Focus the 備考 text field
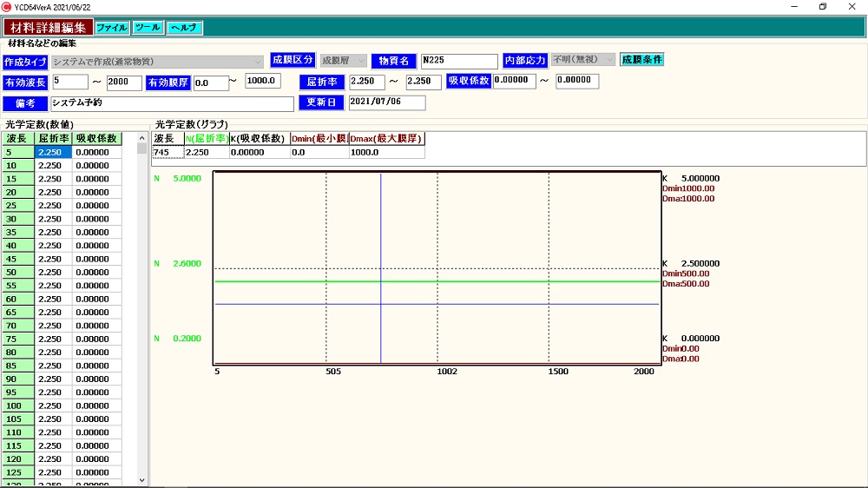This screenshot has height=488, width=868. 172,103
